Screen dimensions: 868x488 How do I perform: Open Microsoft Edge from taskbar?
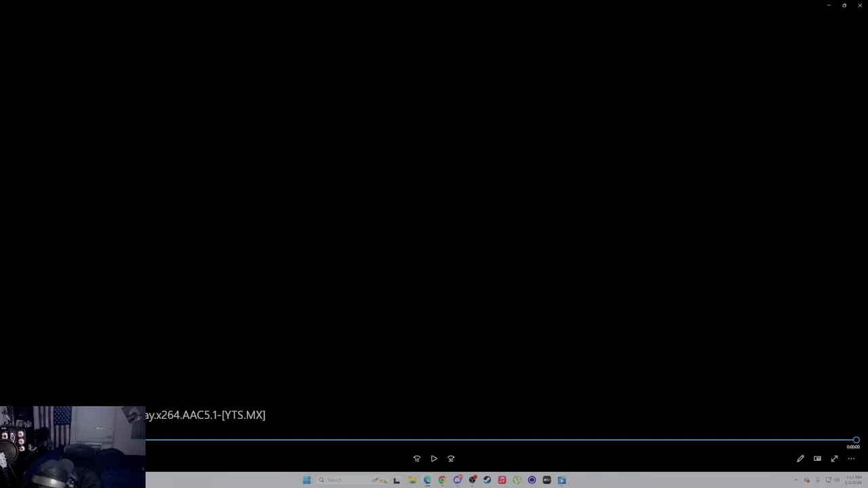pos(427,480)
